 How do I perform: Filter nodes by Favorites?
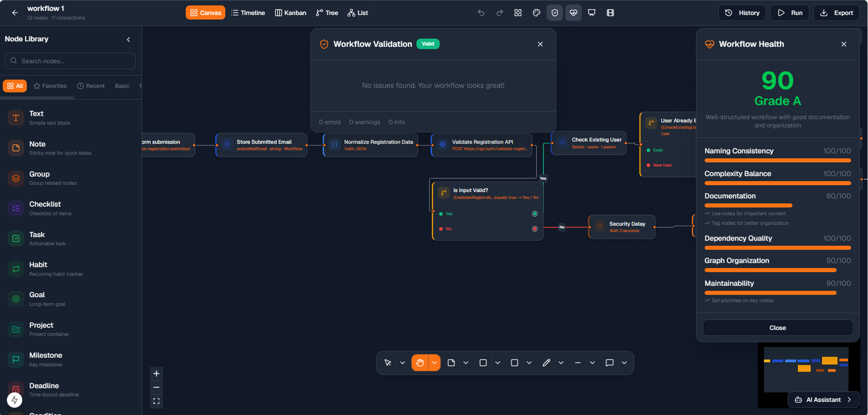tap(50, 86)
